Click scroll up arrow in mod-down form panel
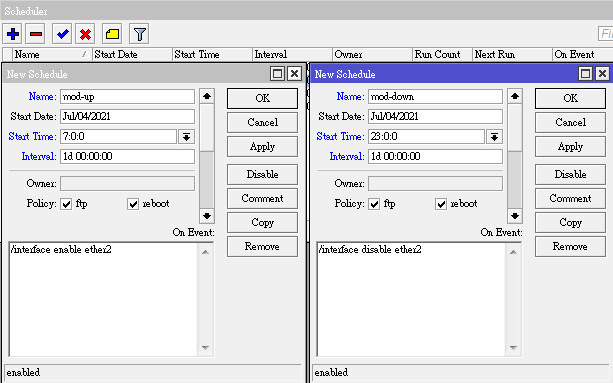The image size is (613, 383). [x=515, y=96]
